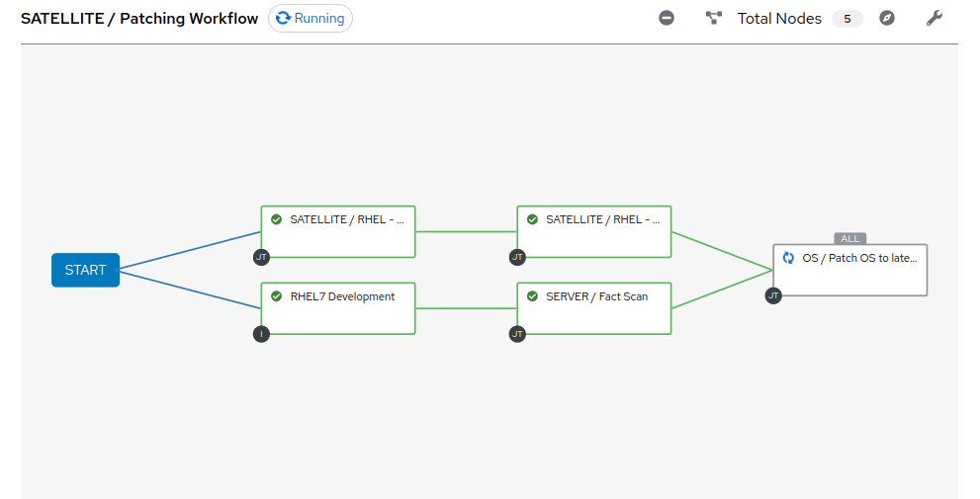Click the wrench settings icon
The height and width of the screenshot is (499, 980).
click(x=934, y=18)
